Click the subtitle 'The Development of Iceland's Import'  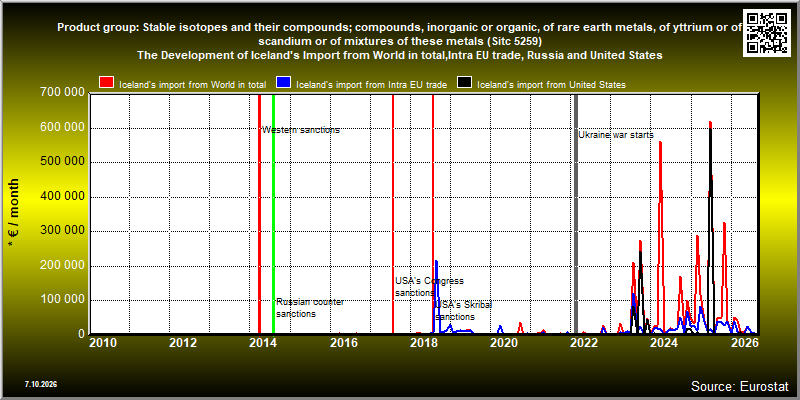[399, 56]
